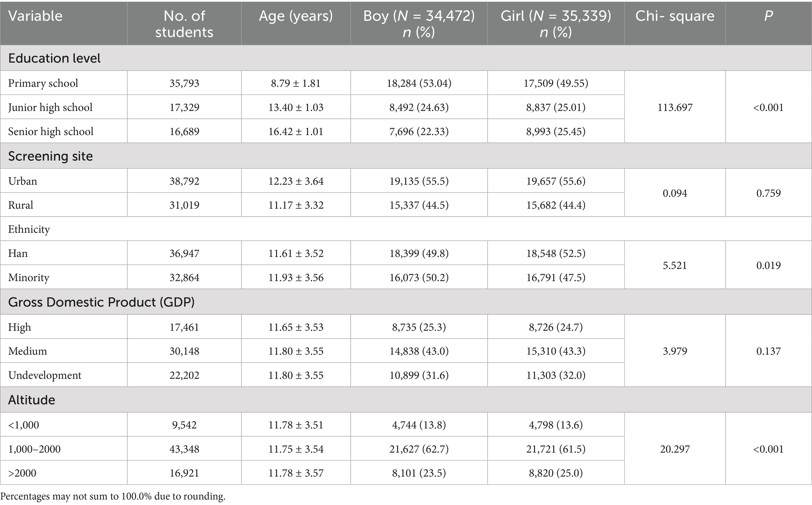Click the "Screening site" section row
The width and height of the screenshot is (812, 505).
pos(51,156)
